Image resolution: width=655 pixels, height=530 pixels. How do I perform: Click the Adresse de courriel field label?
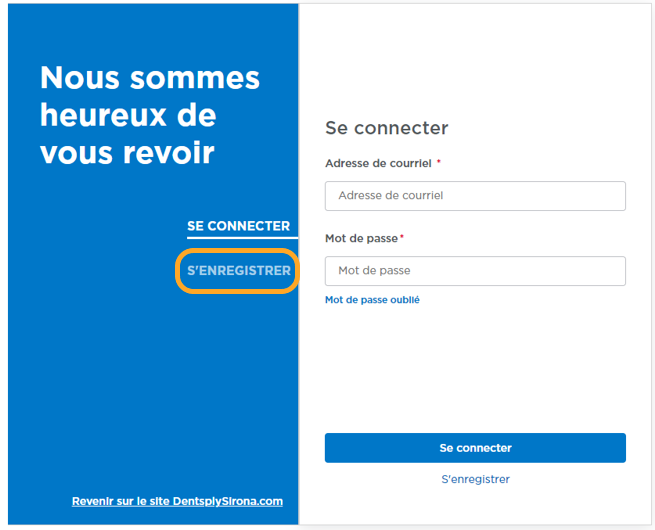(378, 162)
